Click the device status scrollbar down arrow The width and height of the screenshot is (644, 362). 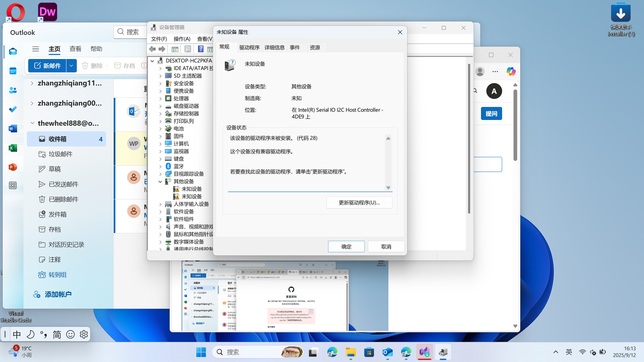388,188
